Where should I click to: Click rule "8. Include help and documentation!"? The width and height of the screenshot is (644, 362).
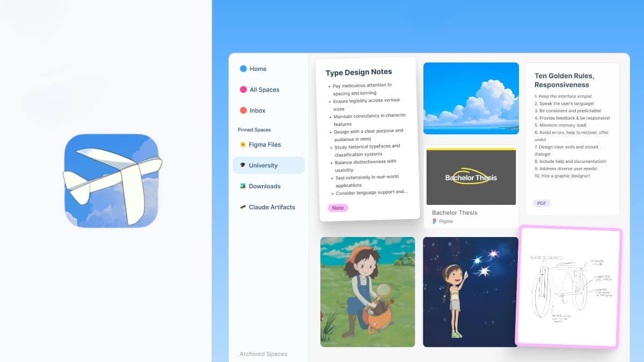coord(570,161)
